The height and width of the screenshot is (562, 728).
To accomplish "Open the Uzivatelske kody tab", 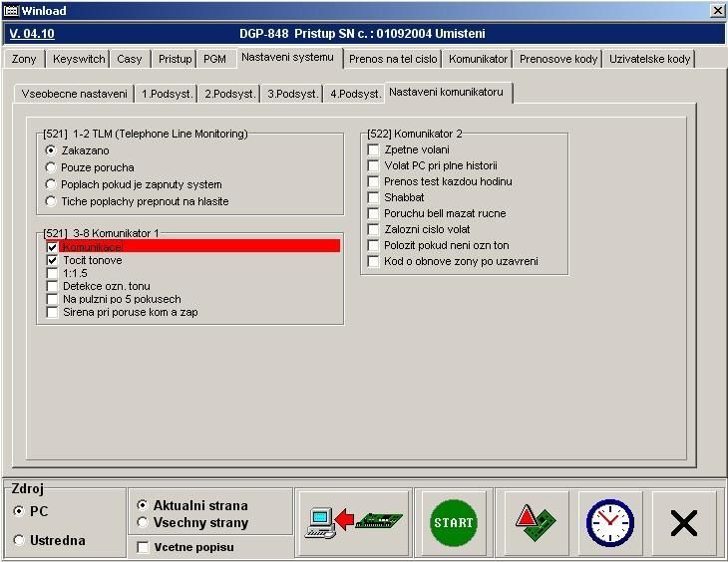I will click(x=649, y=59).
